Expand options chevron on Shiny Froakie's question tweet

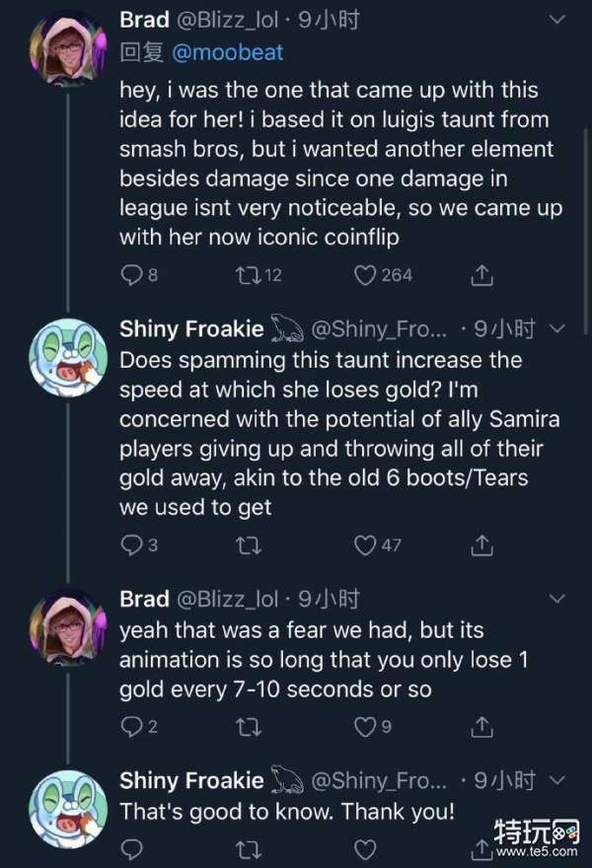click(555, 327)
